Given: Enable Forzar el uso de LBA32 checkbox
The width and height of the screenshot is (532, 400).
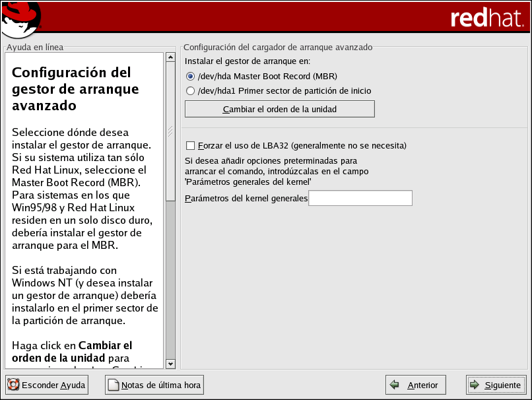Looking at the screenshot, I should click(191, 145).
